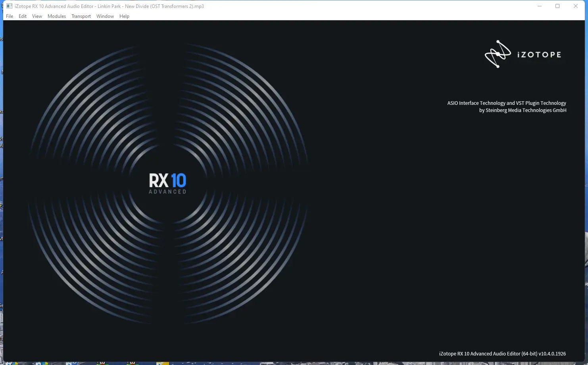Click the "by Steinberg Media Technologies GmbH" text
The width and height of the screenshot is (588, 365).
(x=523, y=110)
